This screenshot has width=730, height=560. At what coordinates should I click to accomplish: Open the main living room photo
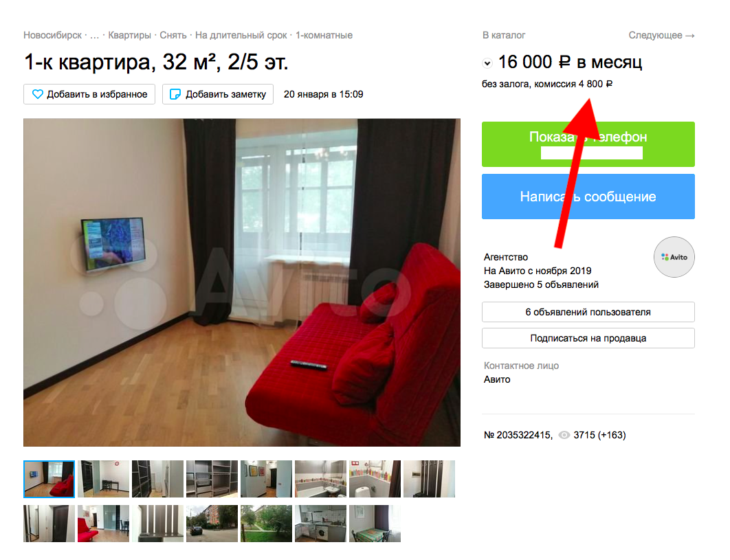[x=242, y=282]
